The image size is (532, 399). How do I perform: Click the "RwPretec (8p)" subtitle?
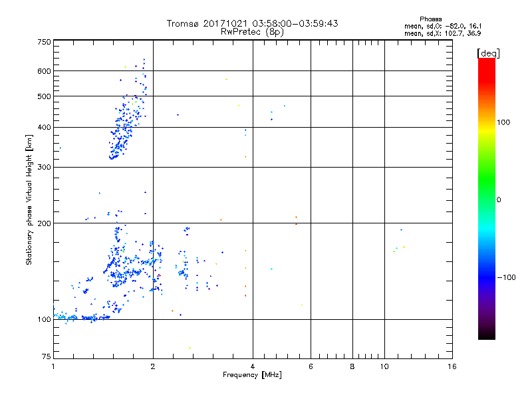252,32
